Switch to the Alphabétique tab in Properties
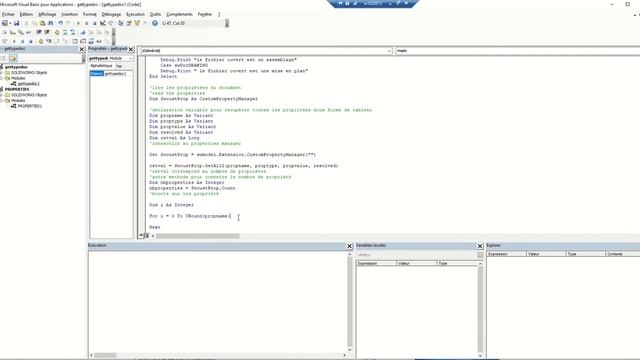Image resolution: width=640 pixels, height=360 pixels. tap(101, 66)
